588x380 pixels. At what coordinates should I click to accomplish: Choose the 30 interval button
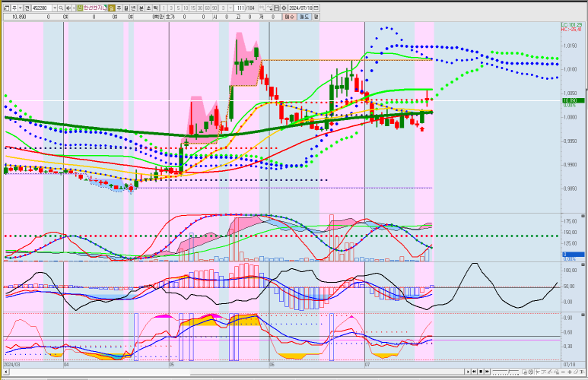[200, 8]
